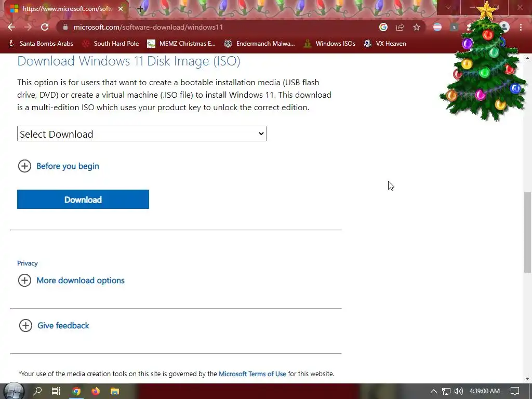This screenshot has width=532, height=399.
Task: Click the address bar URL
Action: (148, 27)
